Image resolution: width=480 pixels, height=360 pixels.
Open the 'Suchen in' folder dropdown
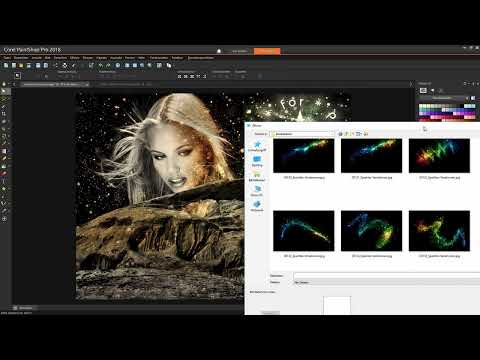pos(303,134)
